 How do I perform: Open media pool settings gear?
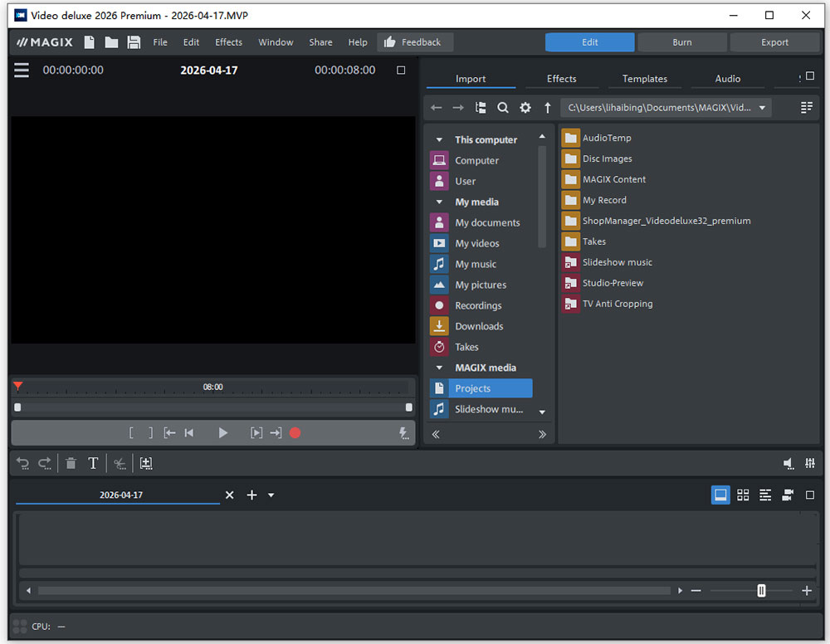(525, 107)
